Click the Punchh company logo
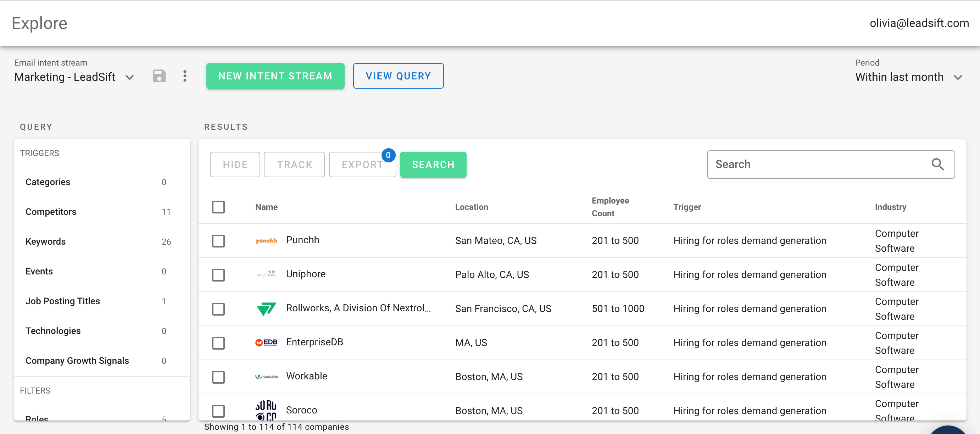Image resolution: width=980 pixels, height=434 pixels. 266,240
